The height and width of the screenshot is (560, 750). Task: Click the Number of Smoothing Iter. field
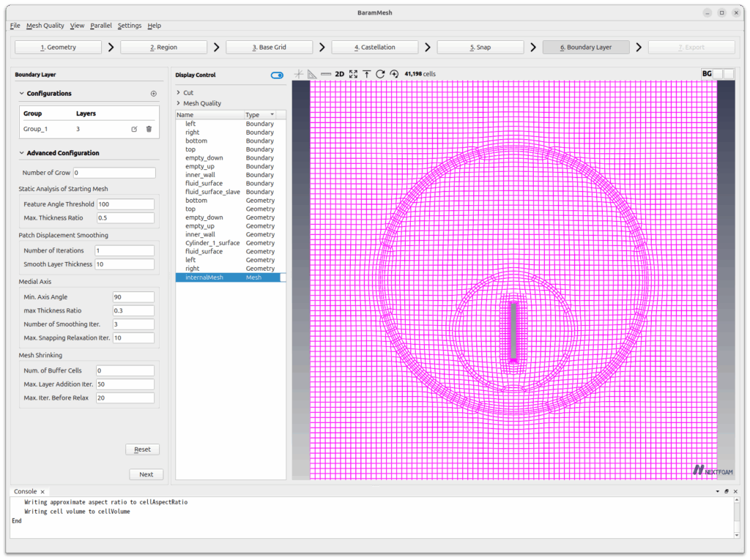click(133, 324)
